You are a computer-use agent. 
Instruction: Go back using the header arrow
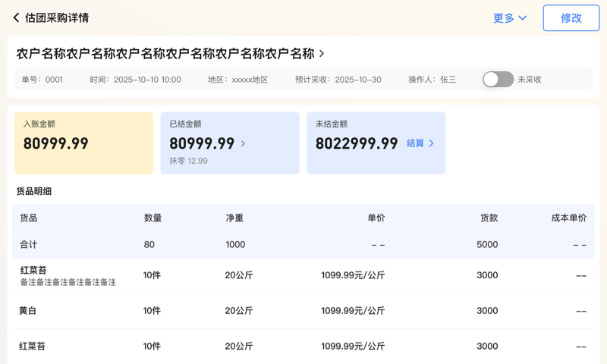click(16, 17)
